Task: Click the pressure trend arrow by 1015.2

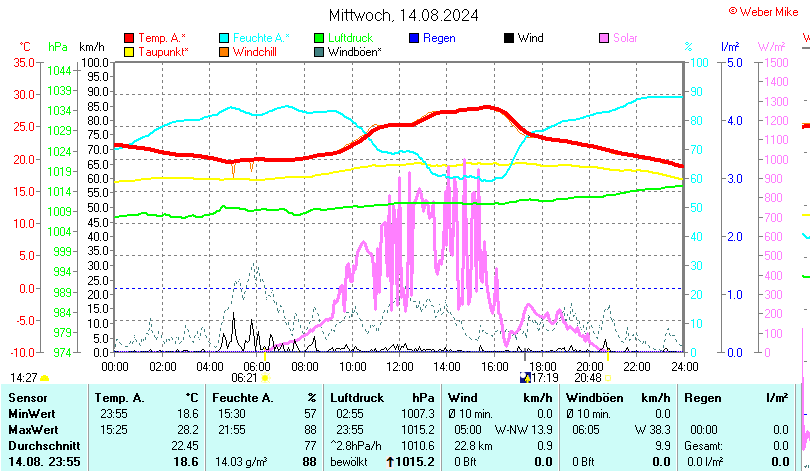Action: click(x=390, y=461)
